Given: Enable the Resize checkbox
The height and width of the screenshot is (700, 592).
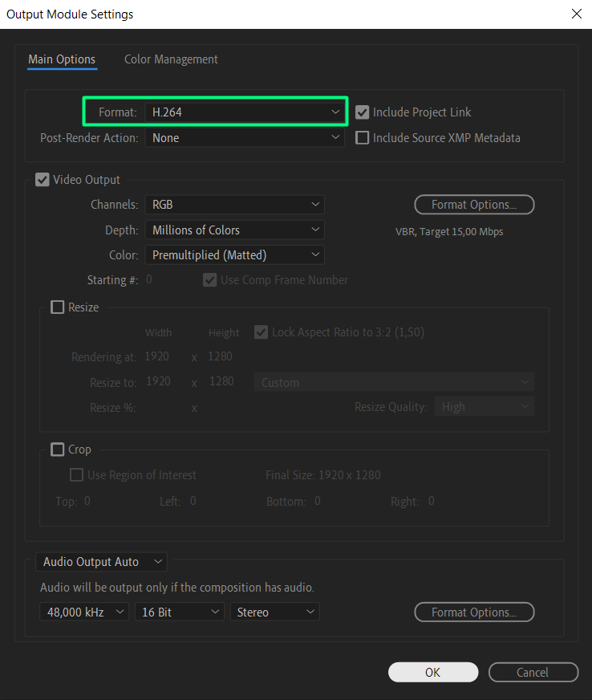Looking at the screenshot, I should click(x=58, y=307).
